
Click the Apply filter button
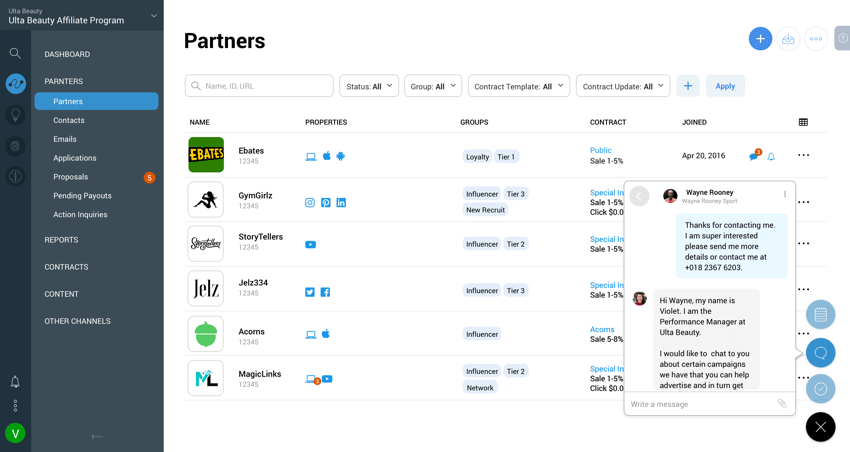tap(725, 86)
